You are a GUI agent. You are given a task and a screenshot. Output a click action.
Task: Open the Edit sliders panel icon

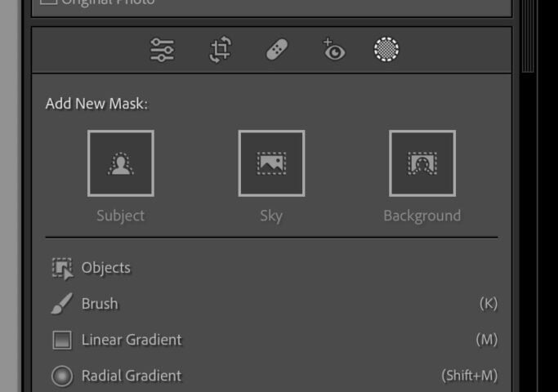(x=163, y=50)
